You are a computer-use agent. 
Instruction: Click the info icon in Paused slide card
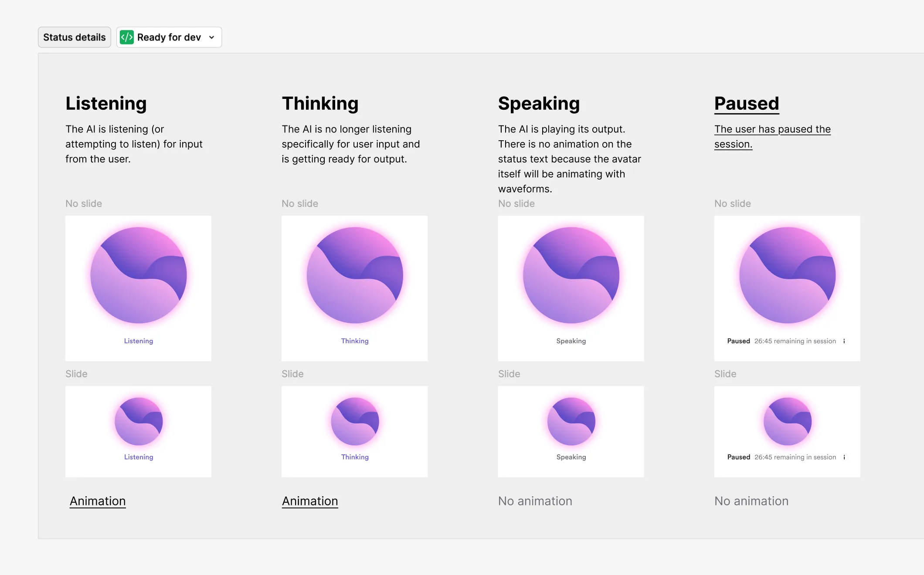coord(844,457)
